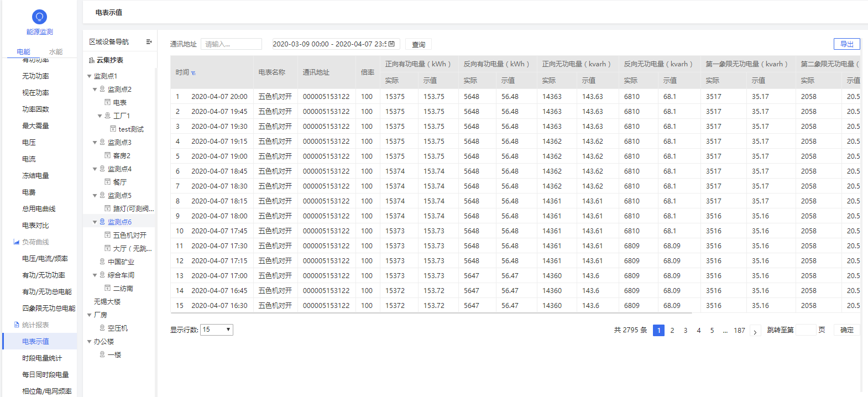The height and width of the screenshot is (397, 868).
Task: Click the 统计报表 document icon
Action: pos(17,325)
